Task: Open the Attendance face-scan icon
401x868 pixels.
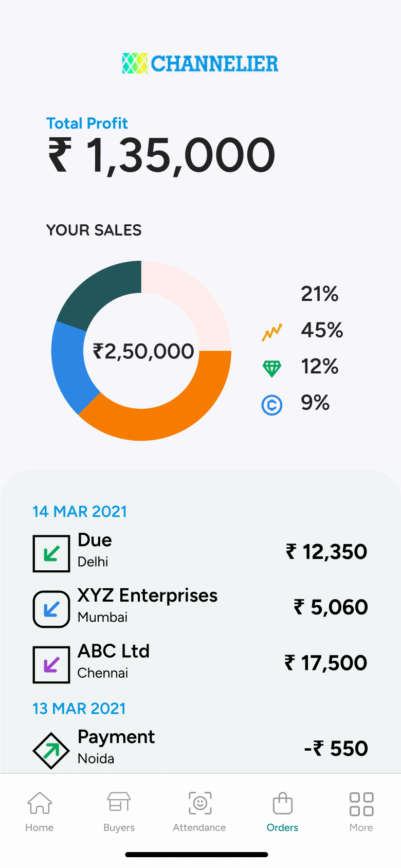Action: [x=200, y=803]
